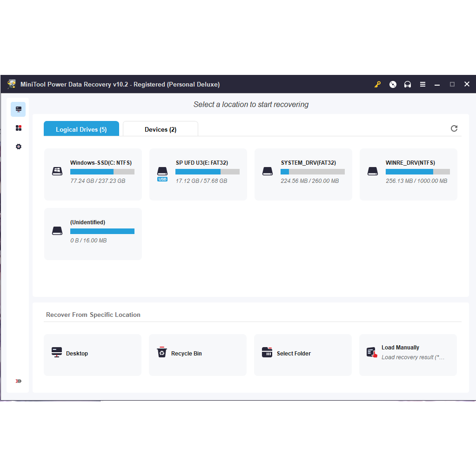Click 0 B / 16.00 MB text

coord(88,241)
